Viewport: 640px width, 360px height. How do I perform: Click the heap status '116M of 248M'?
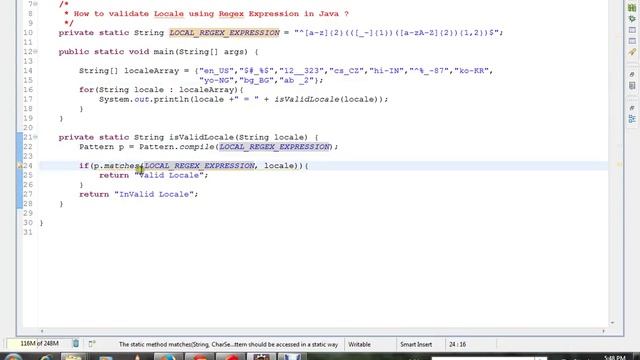pos(39,344)
